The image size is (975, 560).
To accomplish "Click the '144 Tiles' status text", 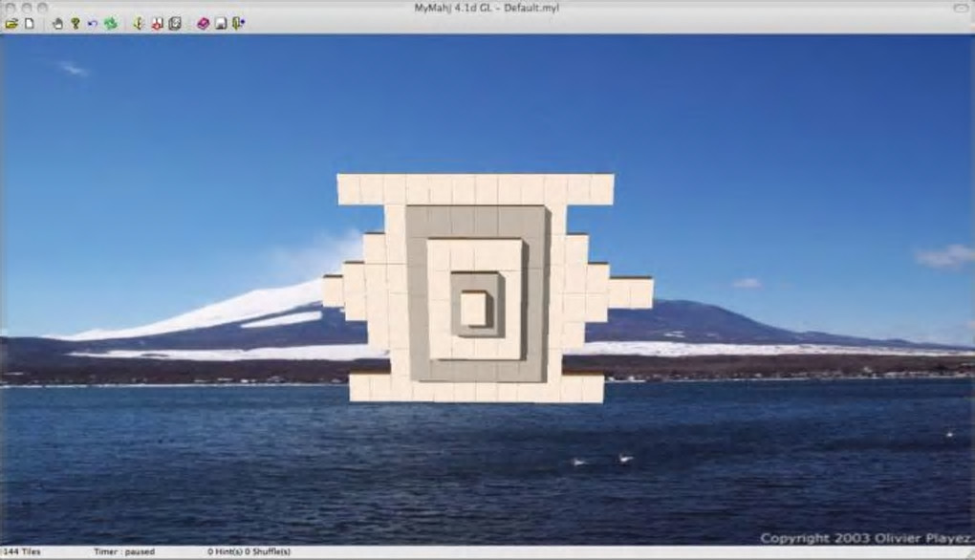I will pos(22,552).
